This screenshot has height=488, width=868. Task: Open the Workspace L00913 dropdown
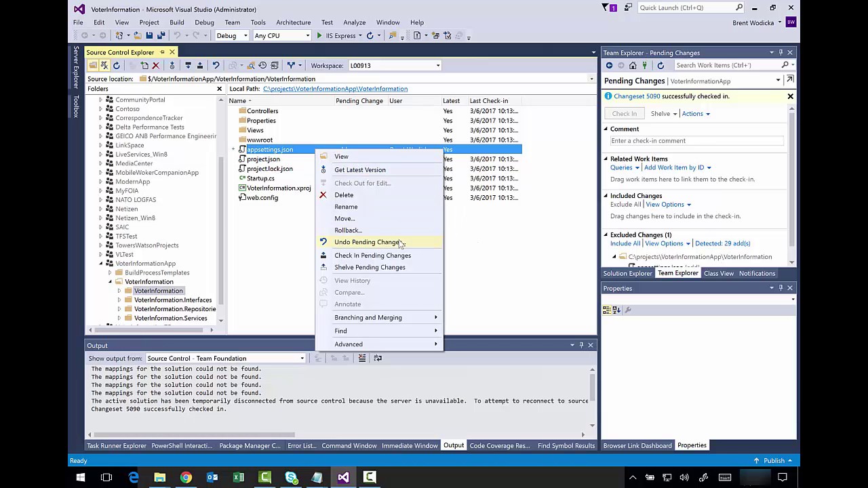coord(394,65)
